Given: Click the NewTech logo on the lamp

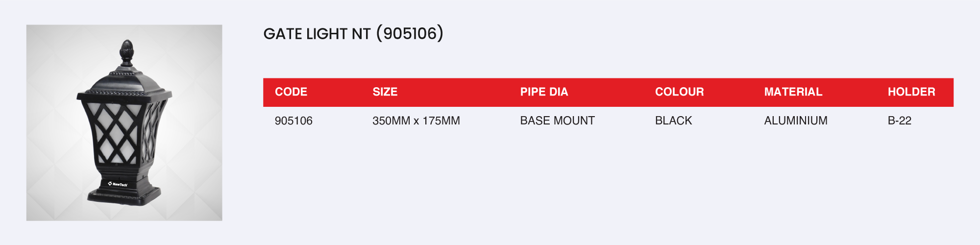Looking at the screenshot, I should pyautogui.click(x=118, y=184).
